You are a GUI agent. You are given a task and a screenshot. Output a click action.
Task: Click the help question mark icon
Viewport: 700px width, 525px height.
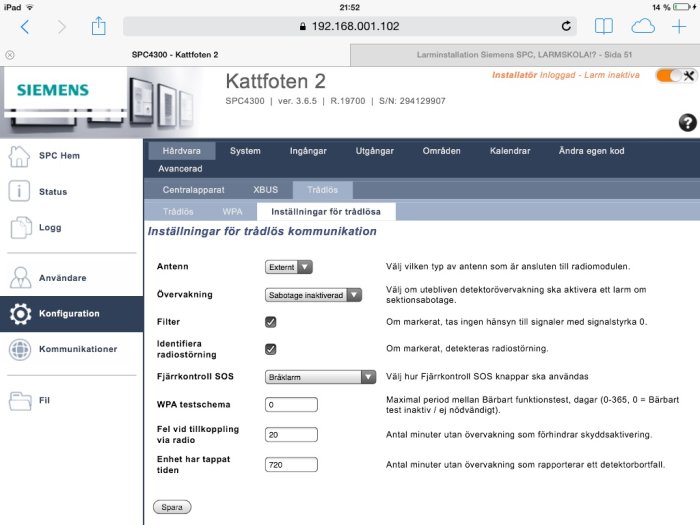pos(688,122)
